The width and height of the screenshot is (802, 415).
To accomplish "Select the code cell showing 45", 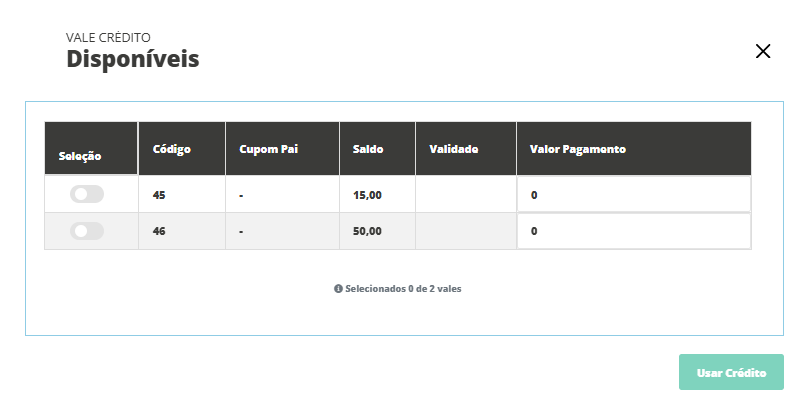I will pos(159,195).
